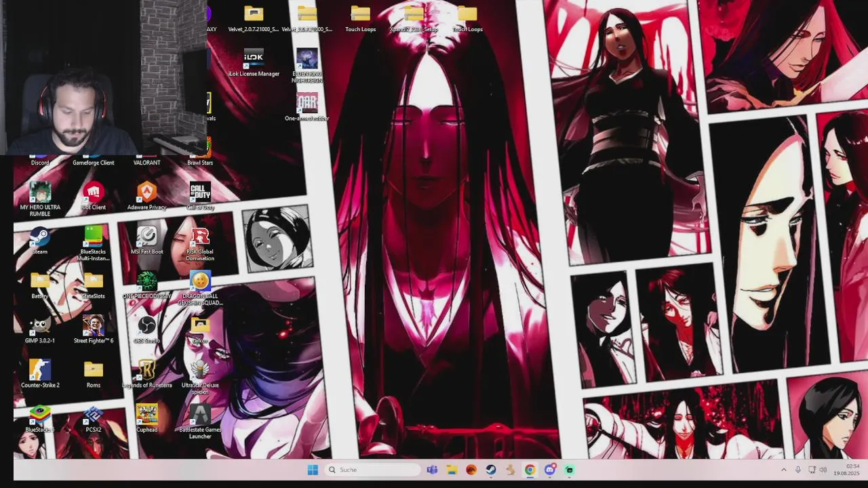Screen dimensions: 868x488
Task: Switch to Google Chrome in the taskbar
Action: pyautogui.click(x=530, y=470)
